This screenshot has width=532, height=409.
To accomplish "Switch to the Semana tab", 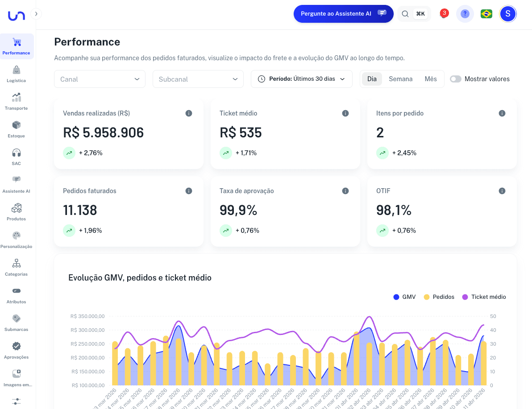I will [x=400, y=79].
